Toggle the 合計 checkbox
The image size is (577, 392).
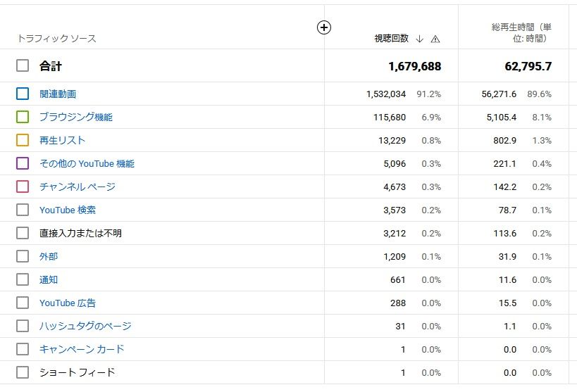point(23,65)
